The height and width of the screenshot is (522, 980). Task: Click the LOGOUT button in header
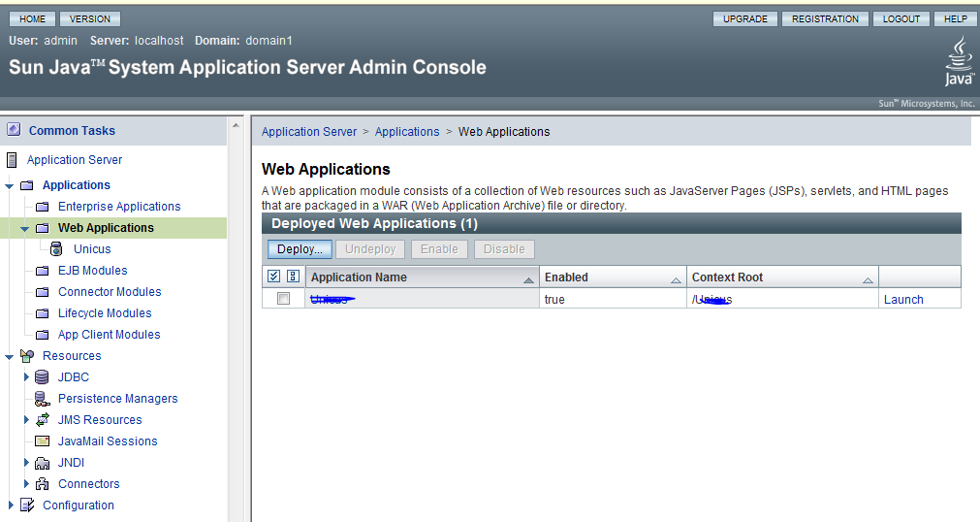tap(901, 18)
